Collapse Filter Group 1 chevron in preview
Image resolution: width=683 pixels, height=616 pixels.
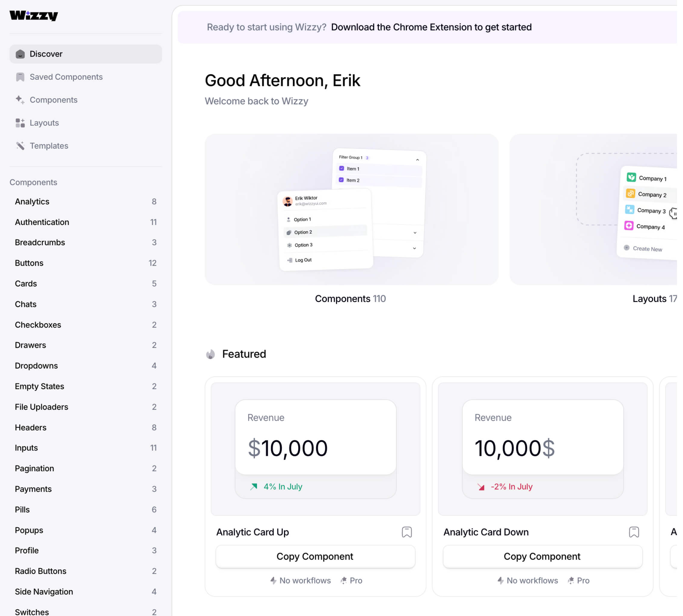pyautogui.click(x=418, y=160)
